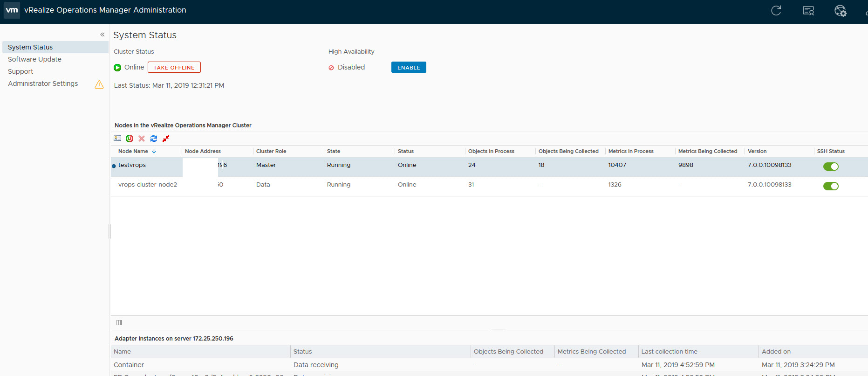This screenshot has width=868, height=376.
Task: Click the red converging arrows toolbar icon
Action: point(166,139)
